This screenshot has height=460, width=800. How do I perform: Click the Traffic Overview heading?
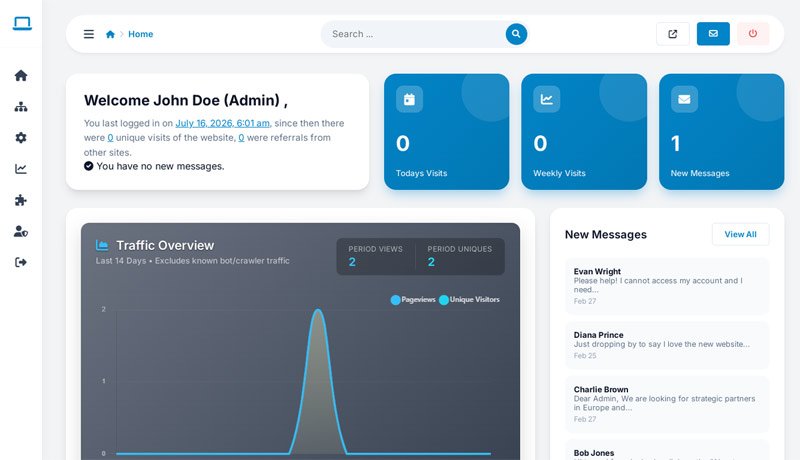[x=165, y=245]
